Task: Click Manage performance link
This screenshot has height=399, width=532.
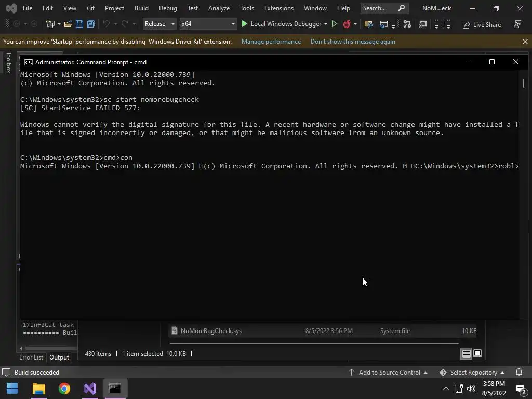Action: (x=271, y=42)
